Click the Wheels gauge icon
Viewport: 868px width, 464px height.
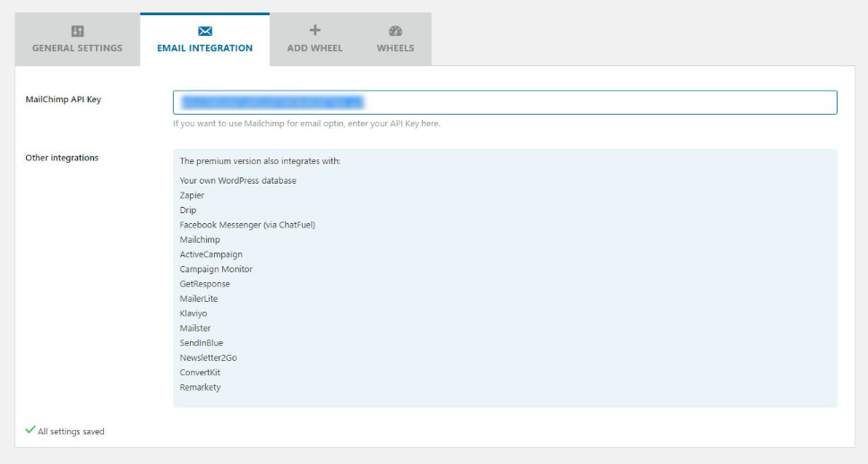pos(395,31)
